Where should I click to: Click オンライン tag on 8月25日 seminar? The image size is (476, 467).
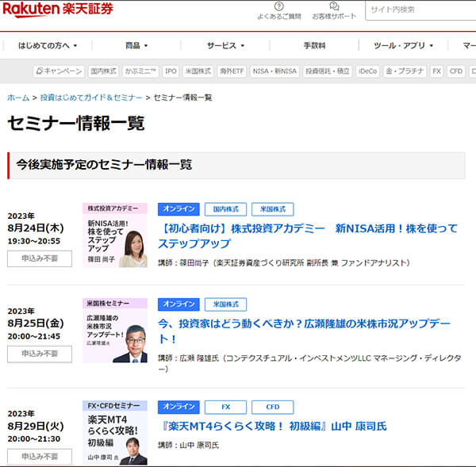(x=178, y=304)
